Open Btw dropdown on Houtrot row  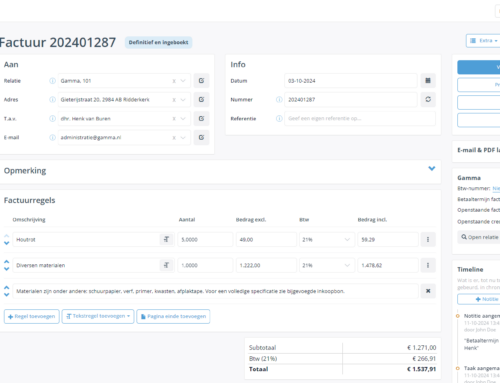[347, 239]
